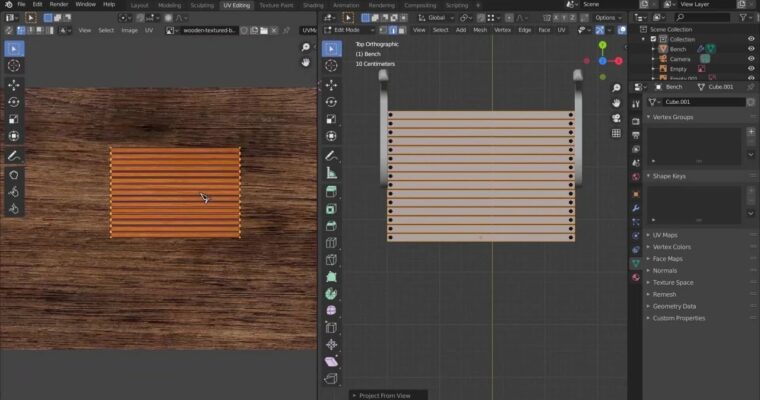760x400 pixels.
Task: Select the Shear tool in the 3D viewport
Action: [332, 362]
